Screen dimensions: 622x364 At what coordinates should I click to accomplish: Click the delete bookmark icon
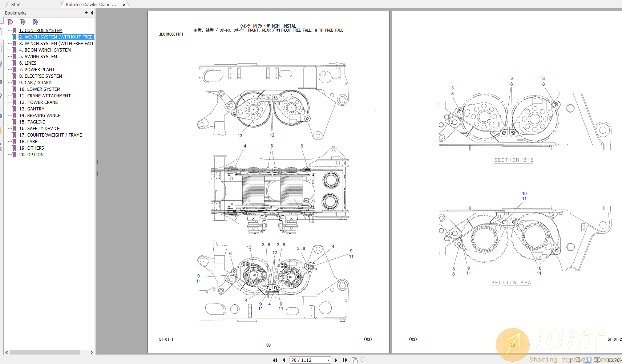pyautogui.click(x=11, y=22)
